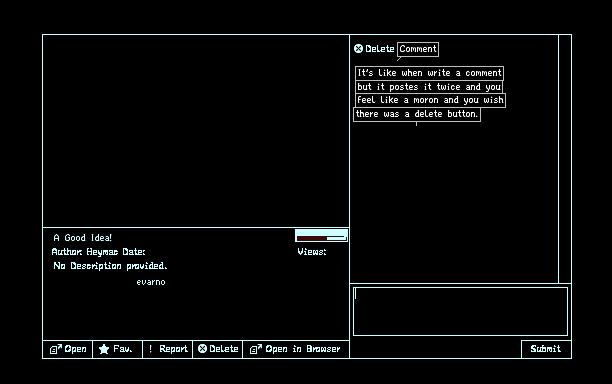Submit the comment

point(546,349)
